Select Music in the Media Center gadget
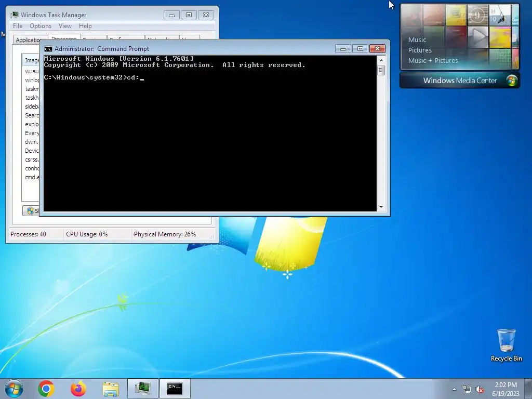532x399 pixels. point(417,39)
